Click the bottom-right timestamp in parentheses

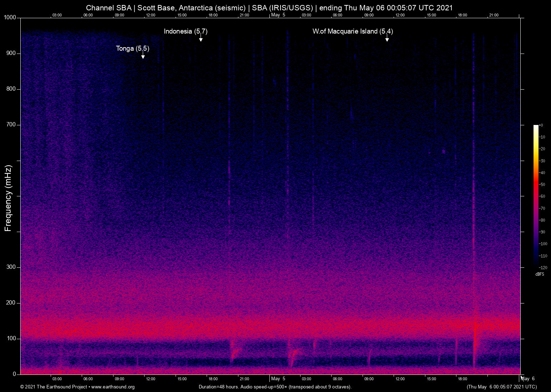pos(501,387)
